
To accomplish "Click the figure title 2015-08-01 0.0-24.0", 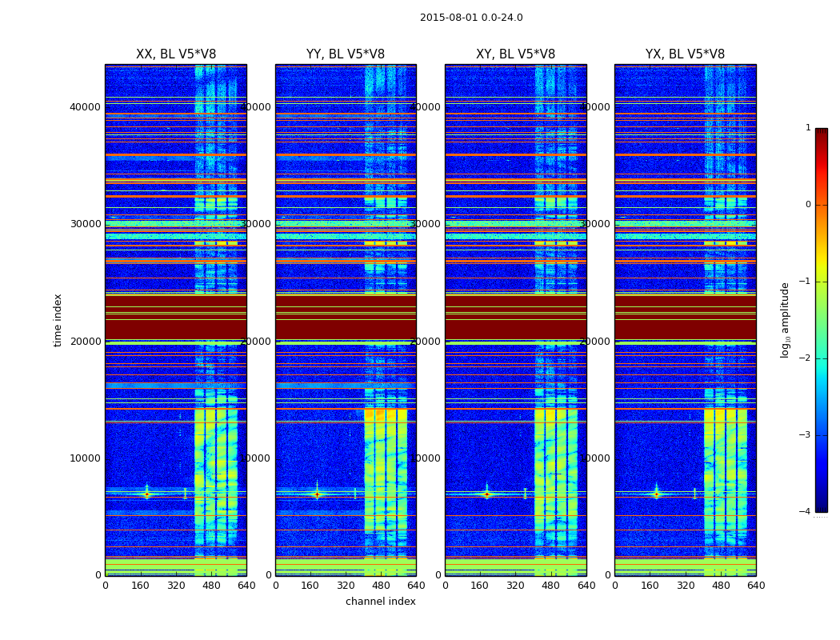I will [x=471, y=18].
